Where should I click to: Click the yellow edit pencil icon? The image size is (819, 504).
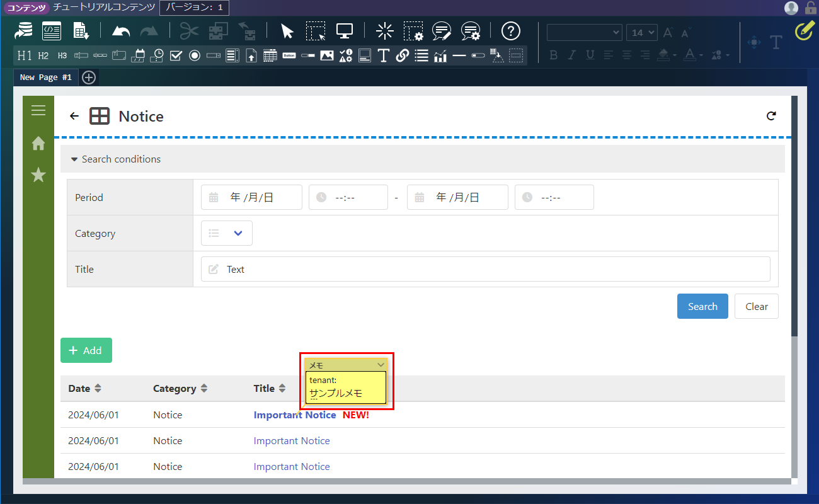click(804, 30)
